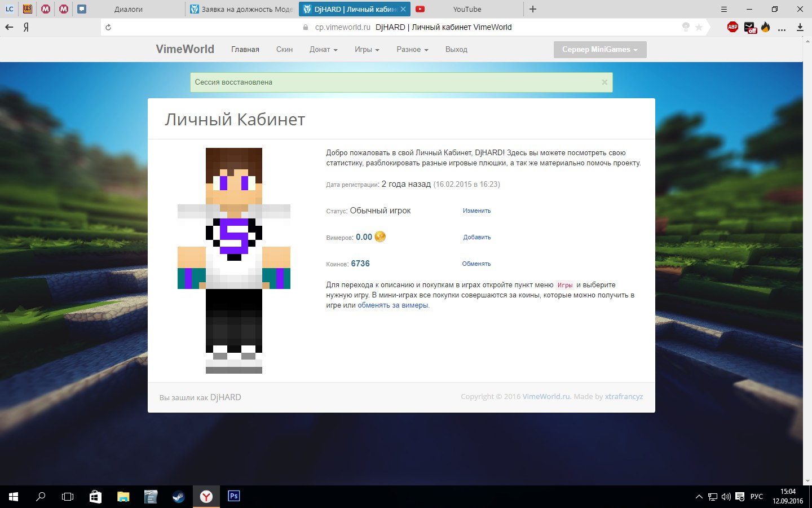Open the Action Center notifications icon
The width and height of the screenshot is (812, 508).
pos(740,497)
